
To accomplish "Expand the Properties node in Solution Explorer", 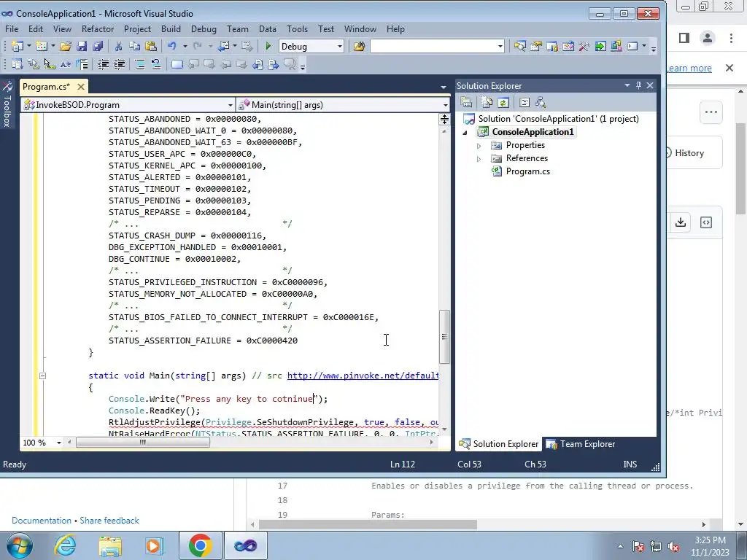I will pyautogui.click(x=479, y=146).
